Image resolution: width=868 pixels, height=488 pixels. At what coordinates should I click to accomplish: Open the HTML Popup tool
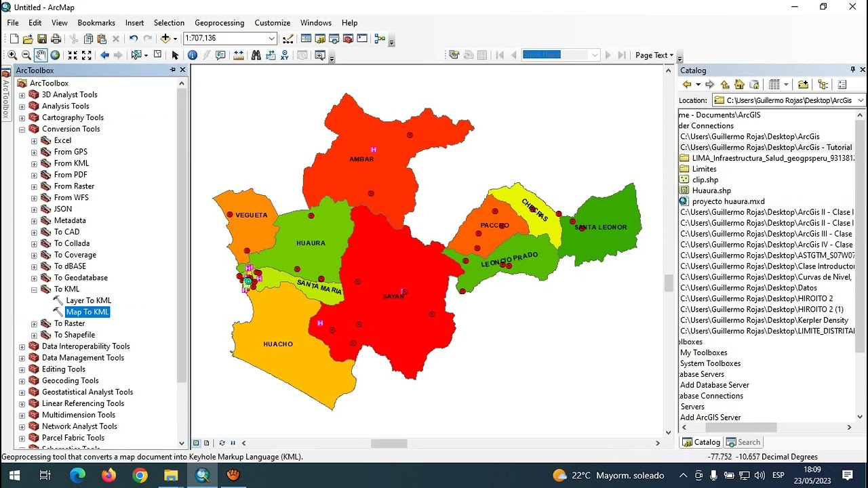point(220,55)
